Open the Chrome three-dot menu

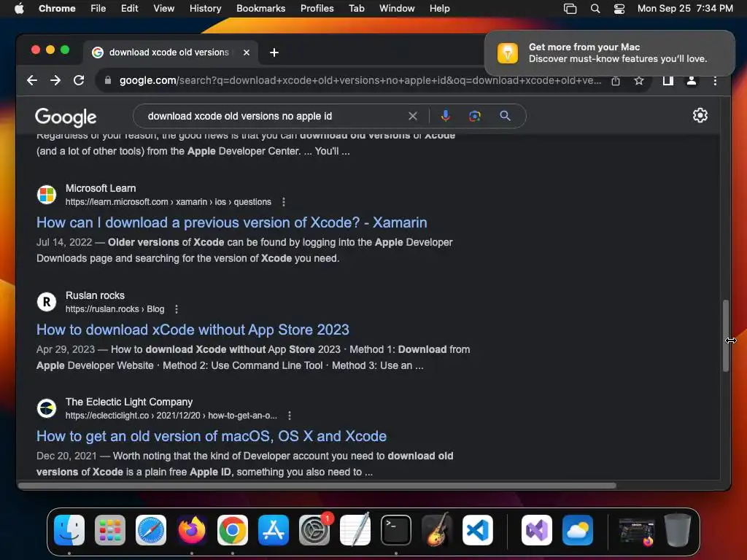pos(715,81)
